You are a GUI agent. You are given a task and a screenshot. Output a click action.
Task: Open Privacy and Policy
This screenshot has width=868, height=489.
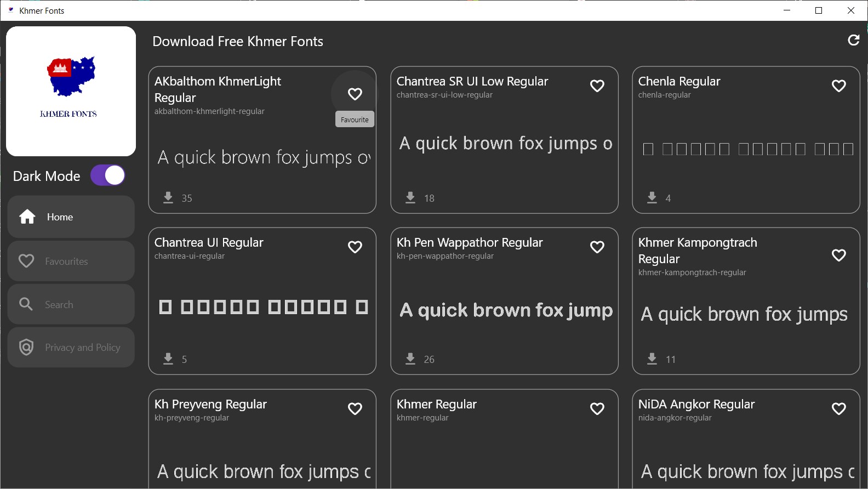(x=71, y=348)
